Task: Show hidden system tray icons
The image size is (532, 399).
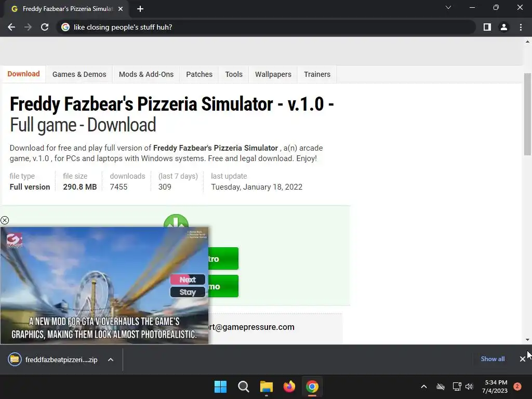Action: coord(424,387)
